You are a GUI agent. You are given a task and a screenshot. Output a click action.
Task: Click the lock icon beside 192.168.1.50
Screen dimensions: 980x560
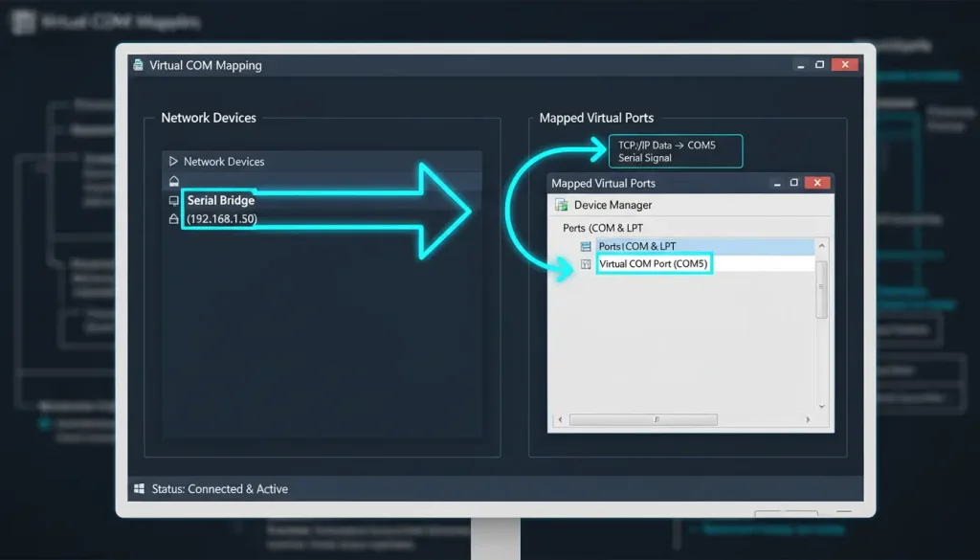[x=173, y=219]
